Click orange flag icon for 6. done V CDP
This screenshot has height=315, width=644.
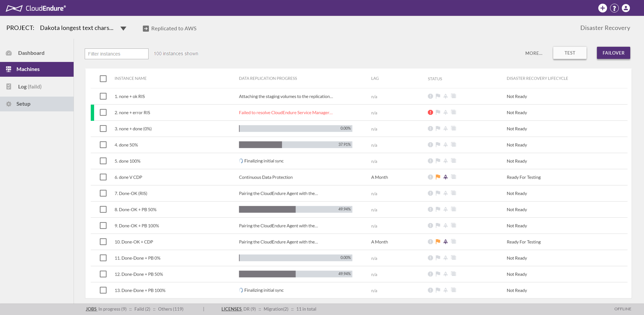438,177
